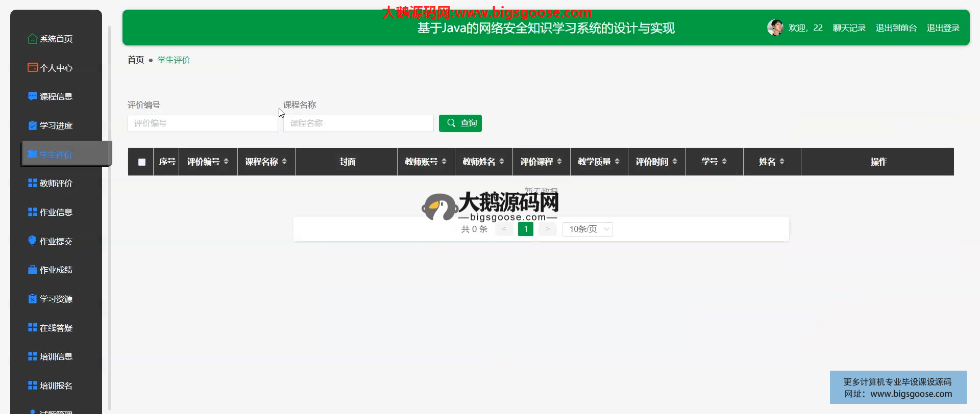Open the 10条/页 page size dropdown
980x414 pixels.
(x=587, y=229)
